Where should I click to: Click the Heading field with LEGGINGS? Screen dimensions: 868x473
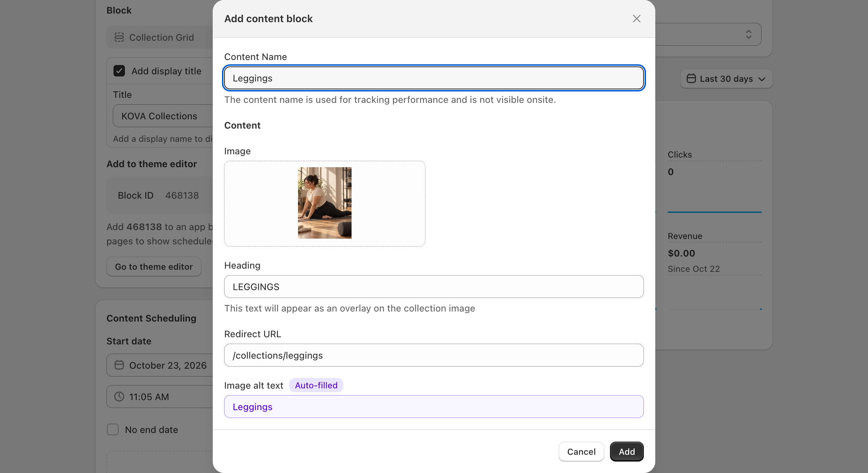click(x=434, y=287)
